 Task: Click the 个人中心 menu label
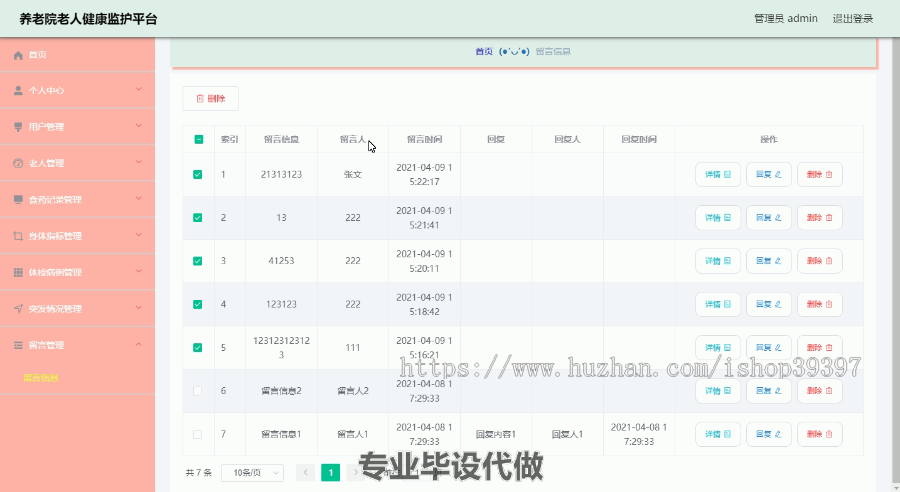pyautogui.click(x=46, y=91)
